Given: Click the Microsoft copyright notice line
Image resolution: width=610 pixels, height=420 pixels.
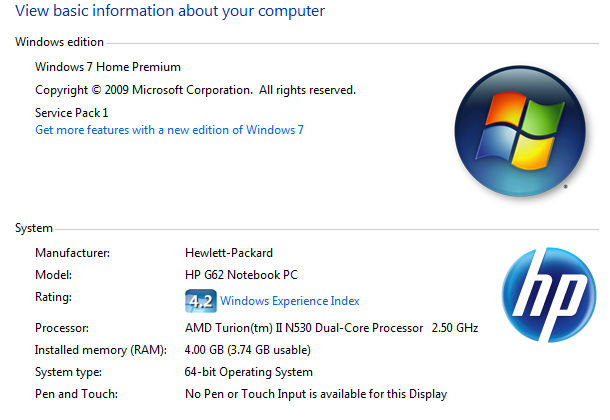Looking at the screenshot, I should (x=195, y=90).
